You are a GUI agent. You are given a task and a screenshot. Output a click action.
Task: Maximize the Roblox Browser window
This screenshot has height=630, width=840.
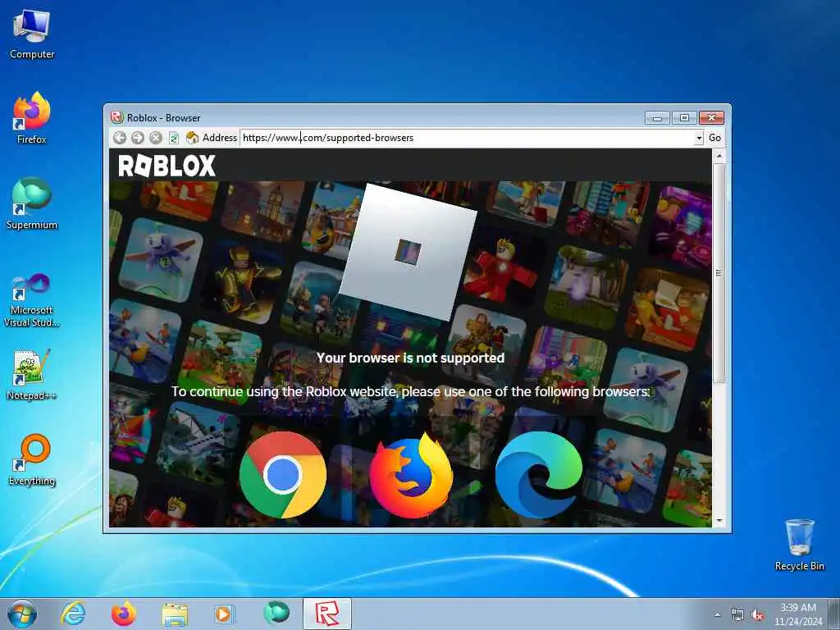(684, 117)
